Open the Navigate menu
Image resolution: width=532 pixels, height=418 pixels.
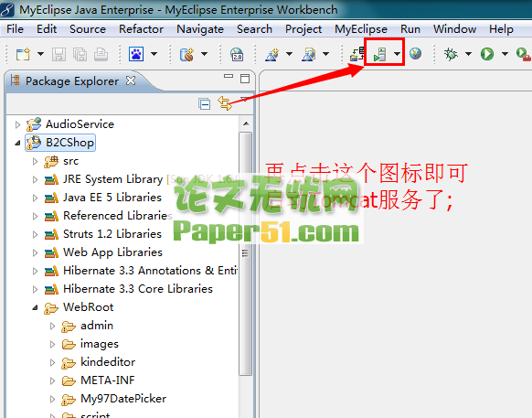click(x=200, y=29)
